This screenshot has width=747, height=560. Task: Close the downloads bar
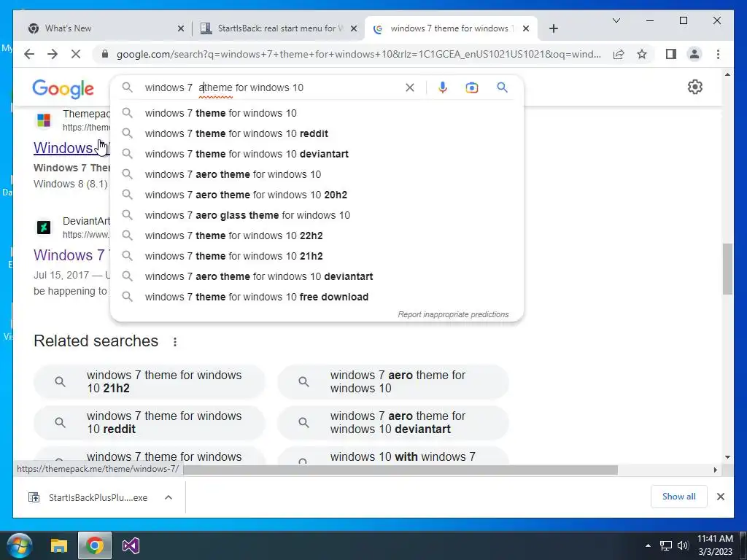(720, 497)
